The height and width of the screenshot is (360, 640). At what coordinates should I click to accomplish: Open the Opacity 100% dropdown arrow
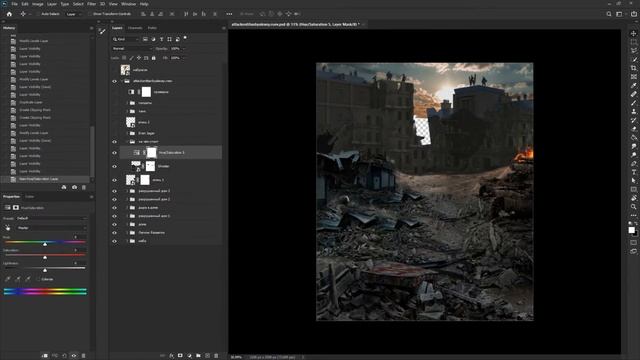point(183,49)
